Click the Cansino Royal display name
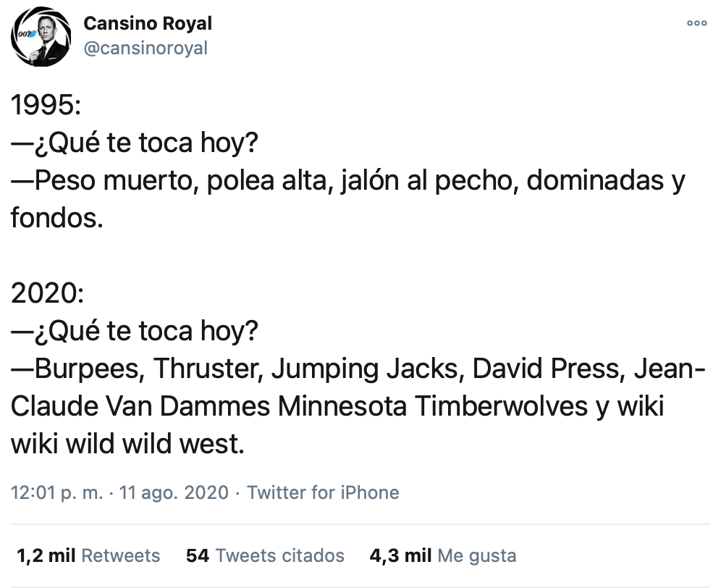Image resolution: width=721 pixels, height=588 pixels. (148, 23)
